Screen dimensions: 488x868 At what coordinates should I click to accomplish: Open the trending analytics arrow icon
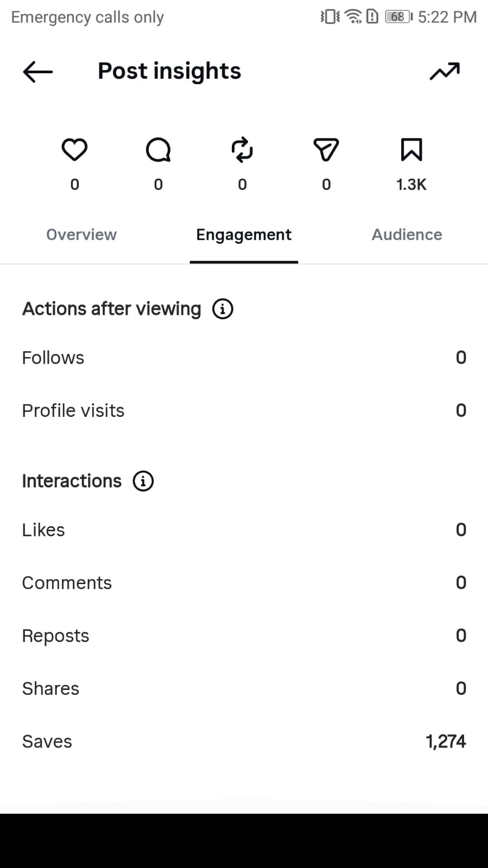445,71
